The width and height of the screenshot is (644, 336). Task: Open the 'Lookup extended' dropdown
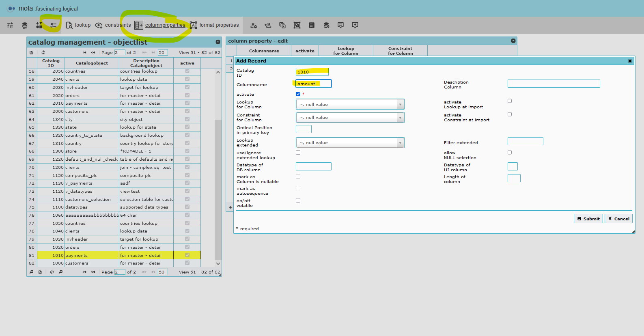[x=350, y=142]
